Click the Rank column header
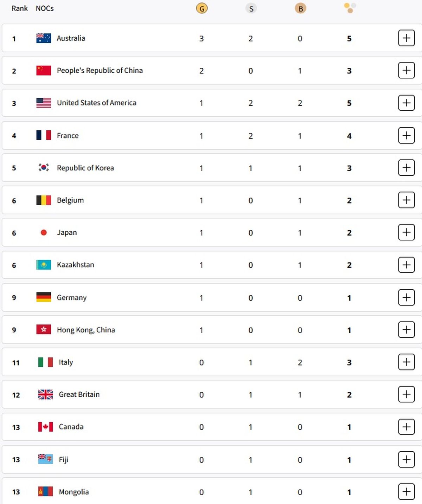The width and height of the screenshot is (422, 504). (x=19, y=8)
